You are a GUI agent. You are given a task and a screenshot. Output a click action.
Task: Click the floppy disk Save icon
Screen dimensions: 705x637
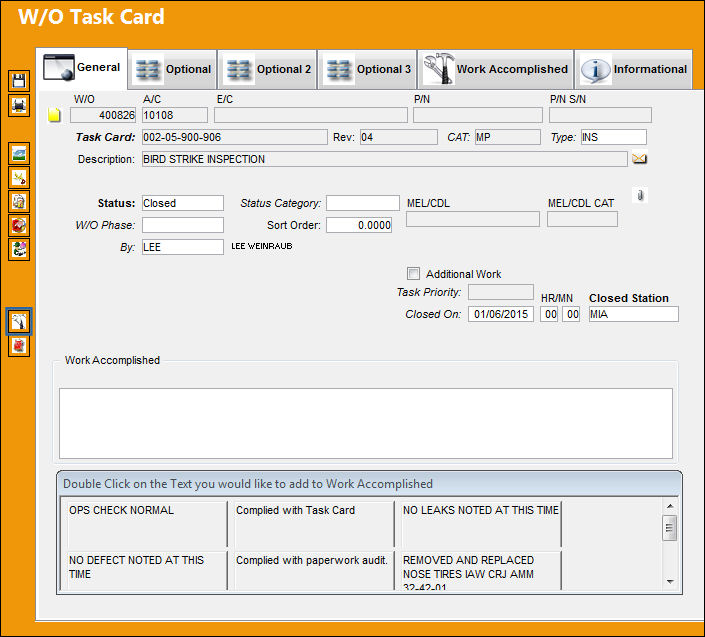(19, 81)
